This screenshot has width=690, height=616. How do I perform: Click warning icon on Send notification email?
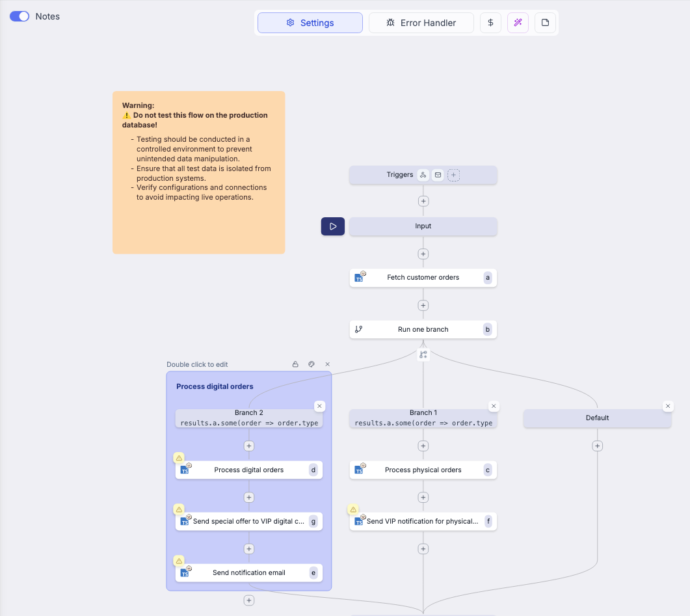click(179, 560)
